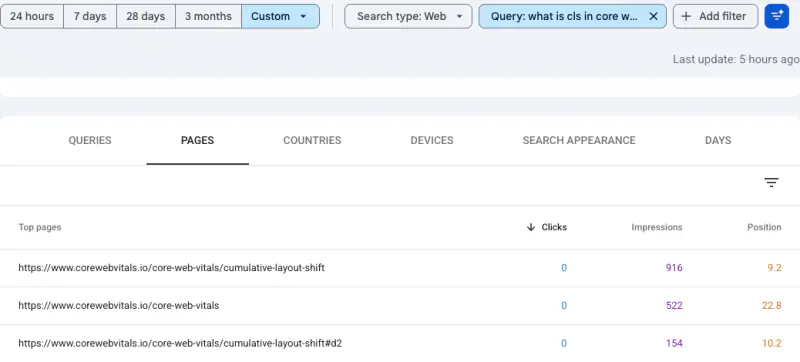Image resolution: width=800 pixels, height=362 pixels.
Task: Open the /core-web-vitals page row
Action: (399, 305)
